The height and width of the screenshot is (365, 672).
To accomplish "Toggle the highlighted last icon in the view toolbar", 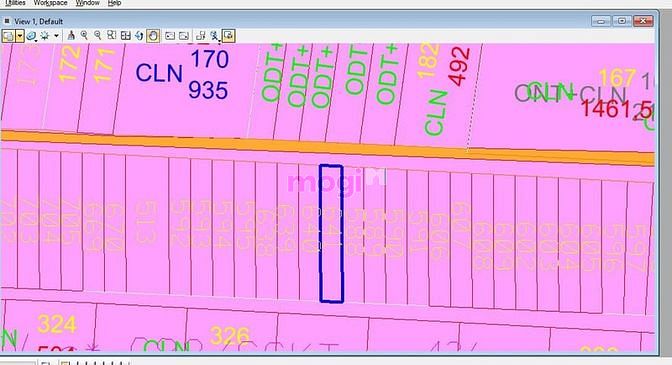I will (228, 36).
